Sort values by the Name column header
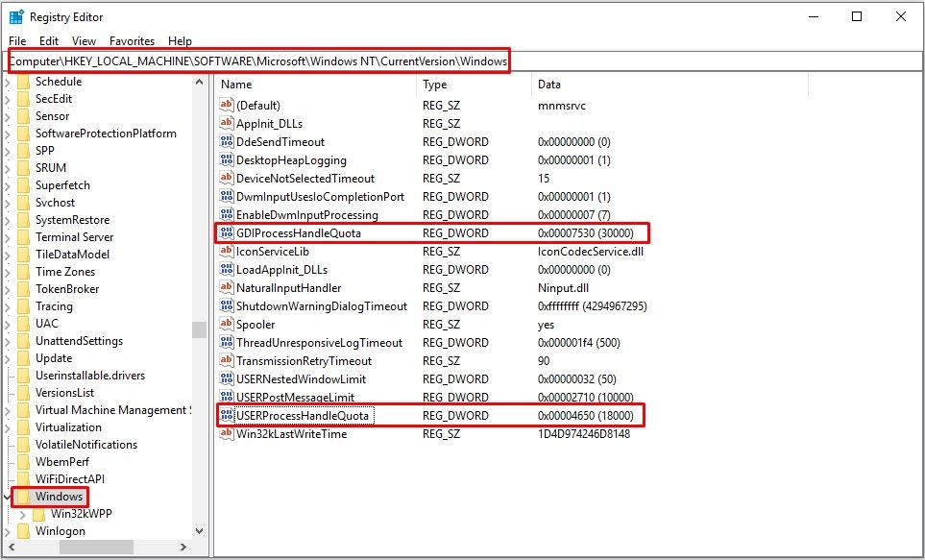The image size is (925, 560). pos(315,85)
